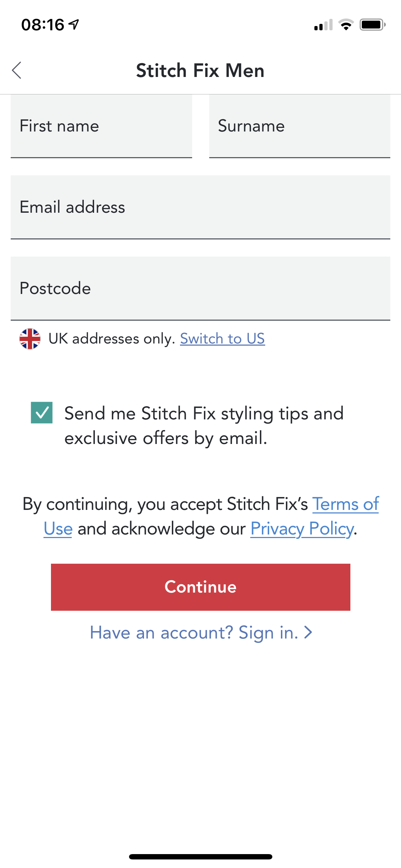This screenshot has width=401, height=868.
Task: Click the First name field
Action: (x=101, y=126)
